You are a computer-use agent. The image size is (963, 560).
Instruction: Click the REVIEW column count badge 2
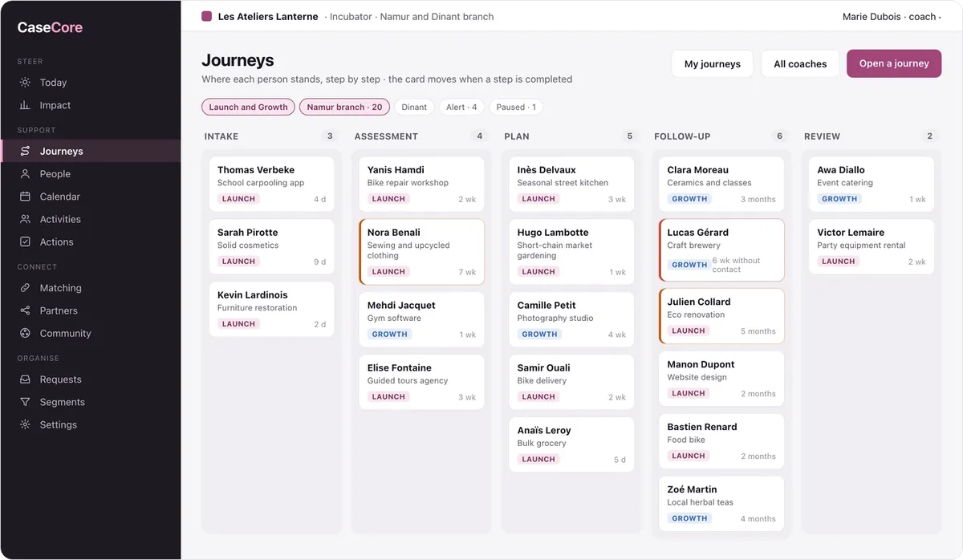point(930,136)
